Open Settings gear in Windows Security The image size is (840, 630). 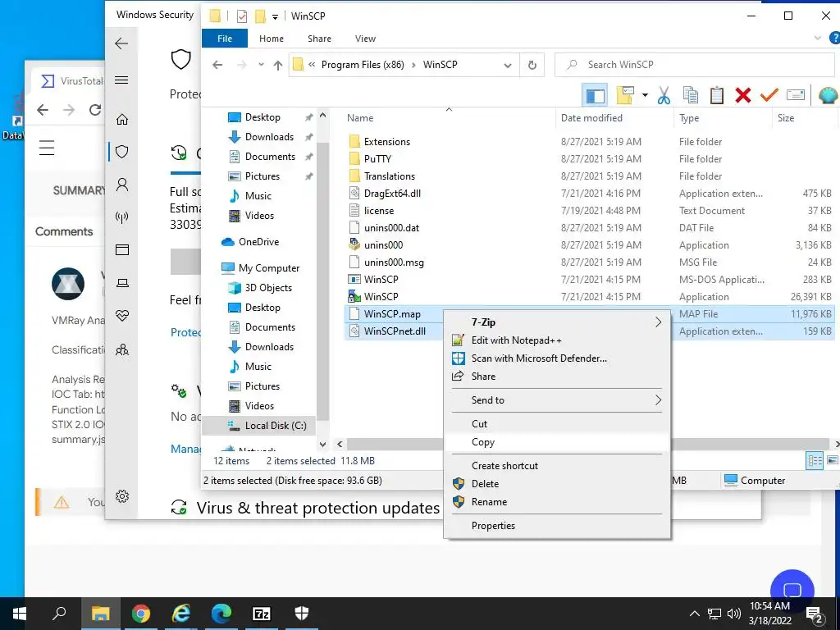click(x=122, y=496)
